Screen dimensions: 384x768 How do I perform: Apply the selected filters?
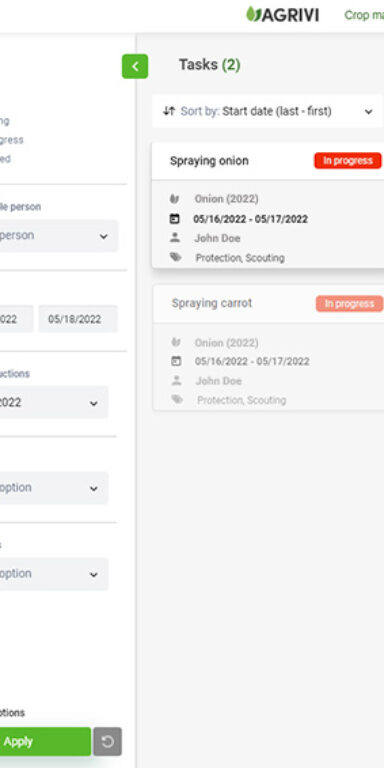coord(45,742)
